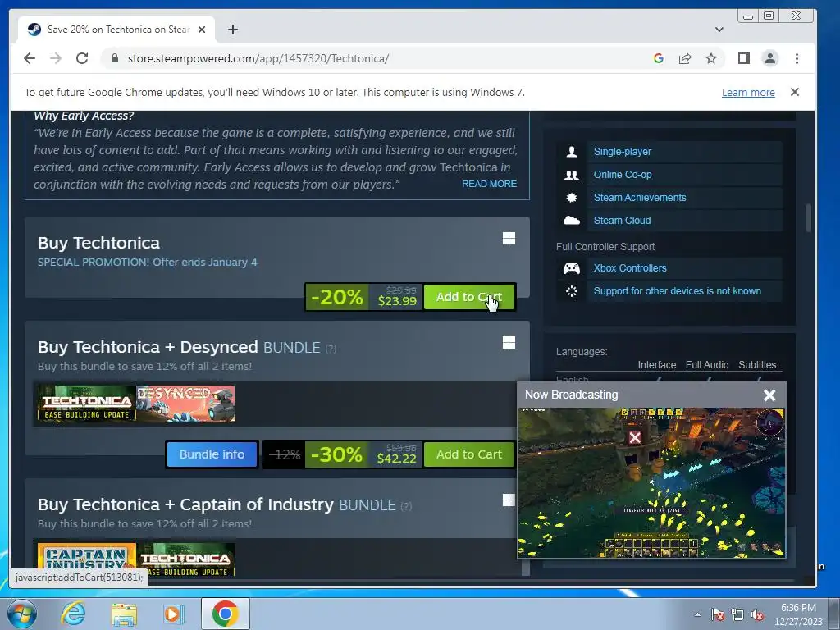Switch to Chrome in the taskbar
Screen dimensions: 840x630
coord(225,614)
